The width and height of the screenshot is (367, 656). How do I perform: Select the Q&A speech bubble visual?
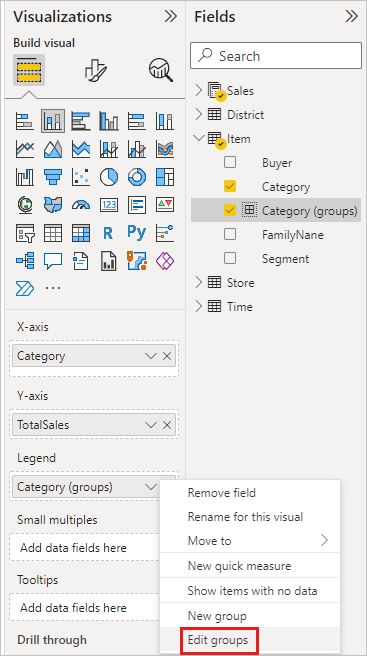(x=53, y=261)
